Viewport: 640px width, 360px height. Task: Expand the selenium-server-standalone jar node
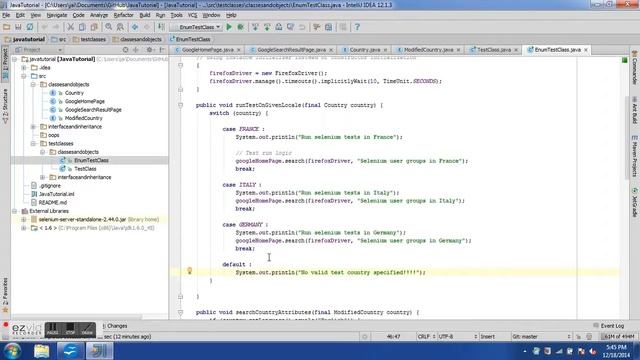coord(24,220)
